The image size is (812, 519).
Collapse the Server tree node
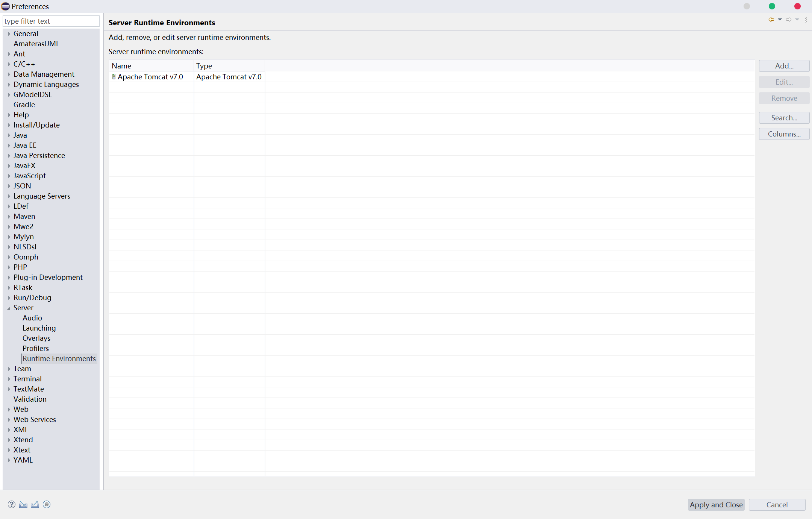(9, 308)
